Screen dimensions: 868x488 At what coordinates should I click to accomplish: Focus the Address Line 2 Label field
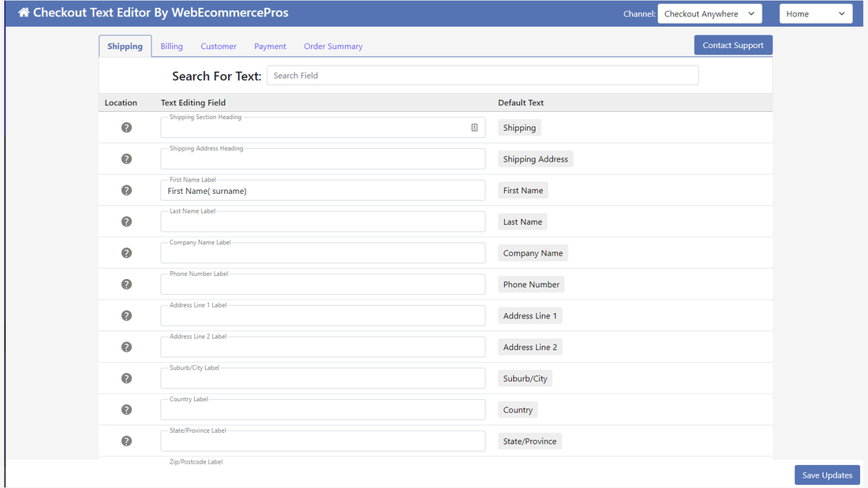[x=323, y=347]
